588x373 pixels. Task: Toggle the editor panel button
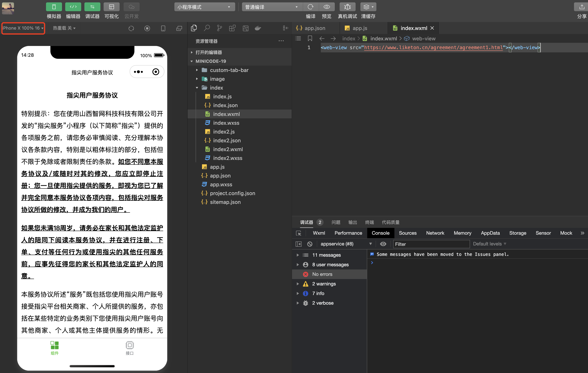click(73, 7)
